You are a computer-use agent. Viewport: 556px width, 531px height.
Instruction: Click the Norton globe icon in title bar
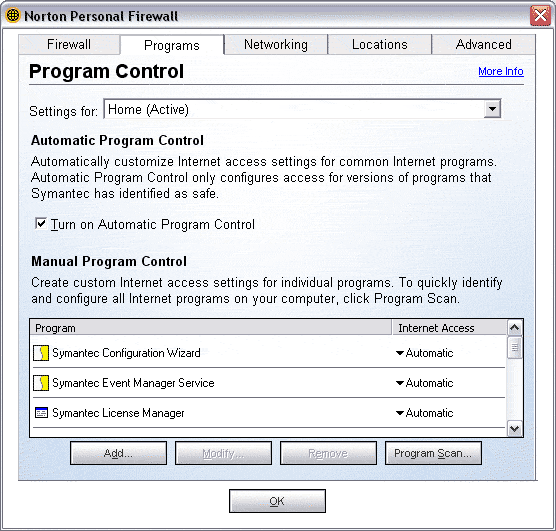point(13,16)
